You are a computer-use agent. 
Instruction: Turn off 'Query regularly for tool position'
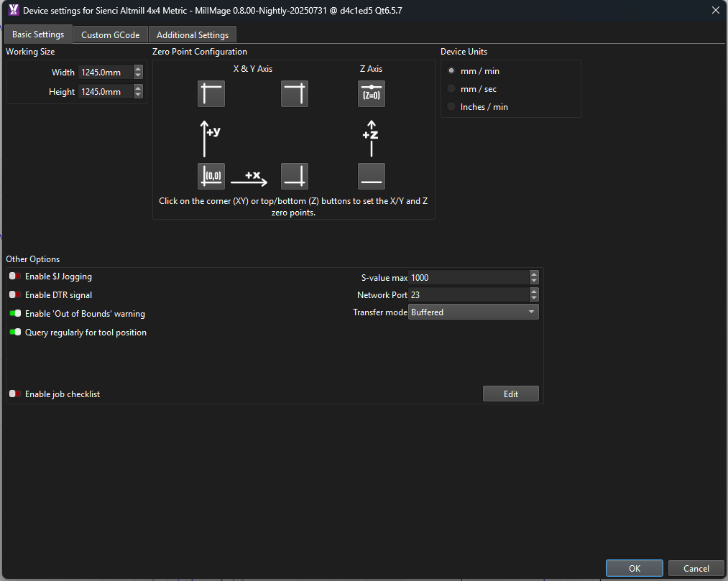click(x=14, y=332)
